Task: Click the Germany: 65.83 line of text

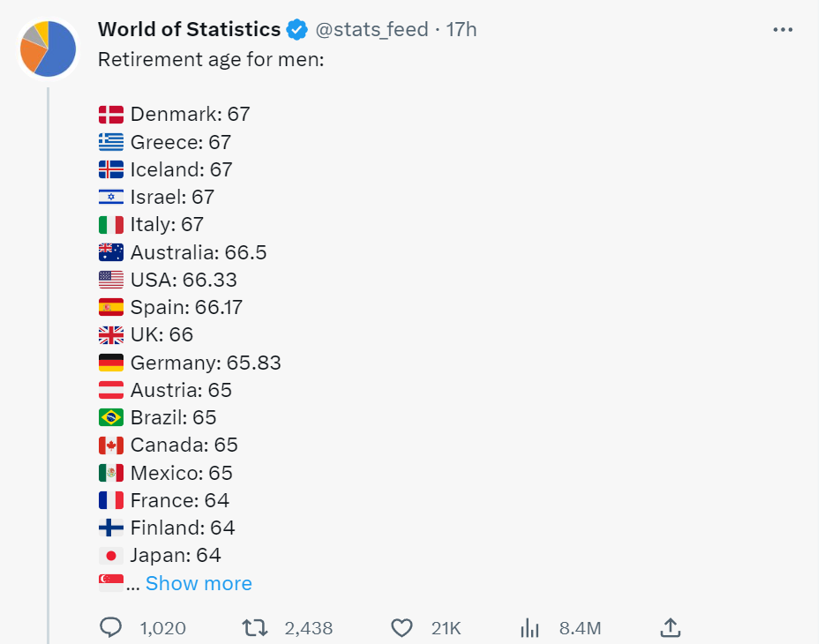Action: [206, 363]
